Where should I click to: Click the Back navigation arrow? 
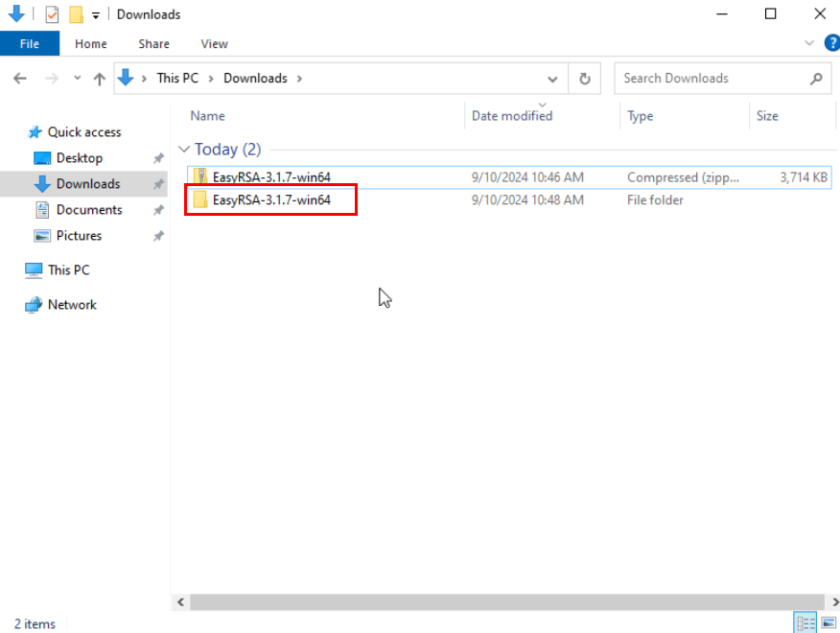(x=21, y=79)
